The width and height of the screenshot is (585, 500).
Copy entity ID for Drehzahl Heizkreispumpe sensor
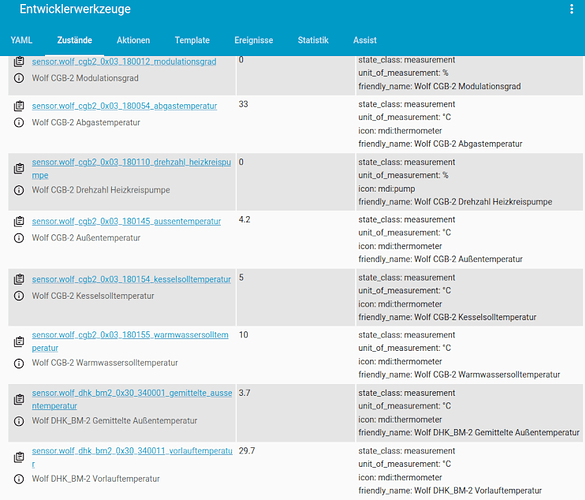pos(19,168)
